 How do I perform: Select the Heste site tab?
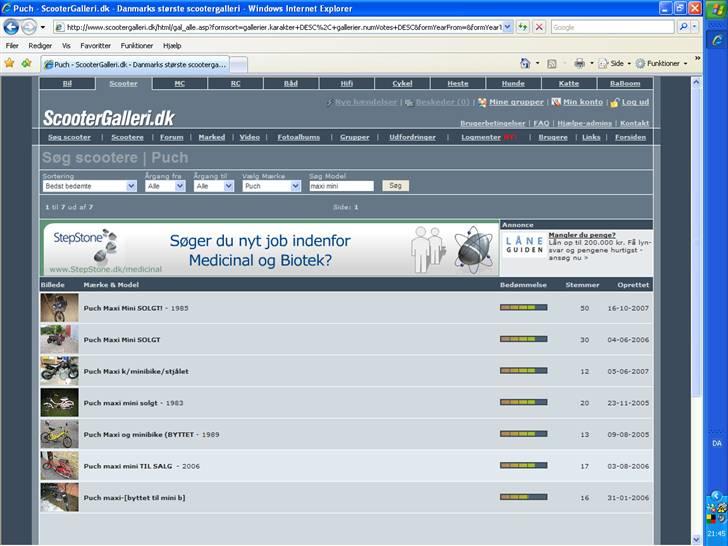coord(457,84)
